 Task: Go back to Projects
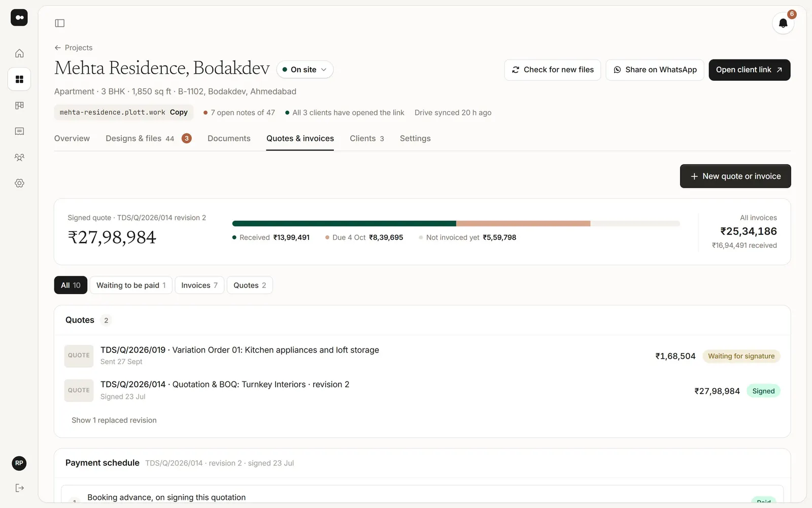[x=74, y=48]
